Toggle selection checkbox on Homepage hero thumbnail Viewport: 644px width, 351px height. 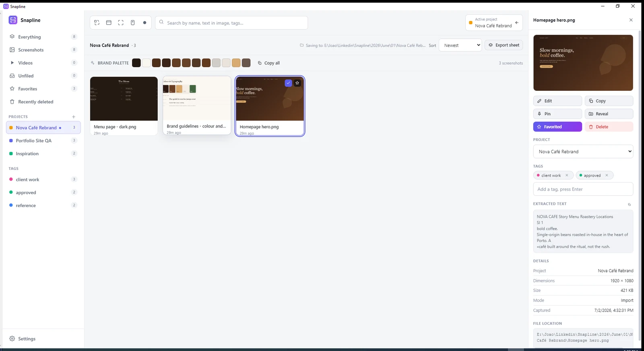288,83
